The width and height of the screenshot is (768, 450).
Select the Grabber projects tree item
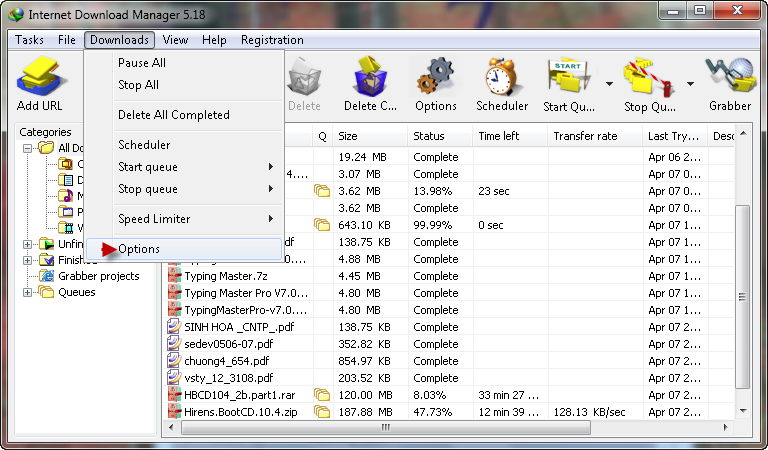[x=98, y=276]
